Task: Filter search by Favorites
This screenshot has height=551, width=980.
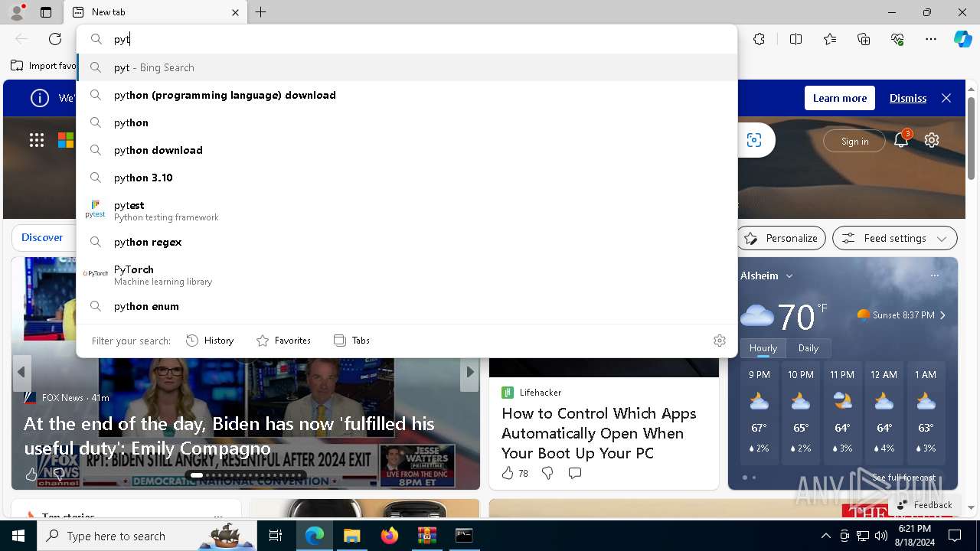Action: (x=283, y=341)
